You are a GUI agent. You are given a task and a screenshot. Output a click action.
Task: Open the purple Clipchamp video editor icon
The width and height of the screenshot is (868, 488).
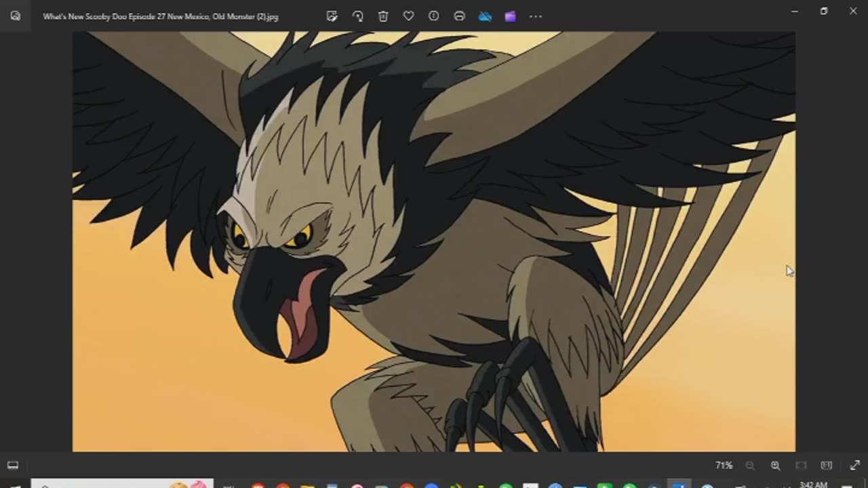pos(510,16)
